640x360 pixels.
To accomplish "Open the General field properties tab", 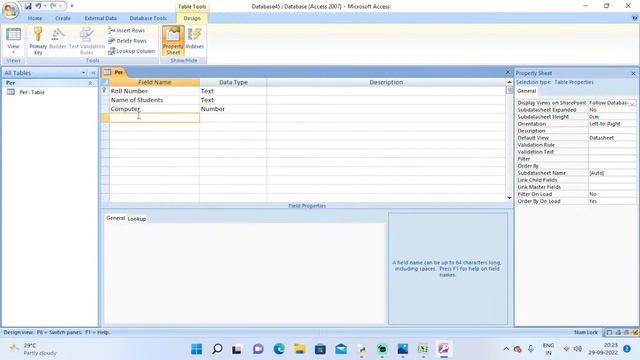I will (x=116, y=218).
